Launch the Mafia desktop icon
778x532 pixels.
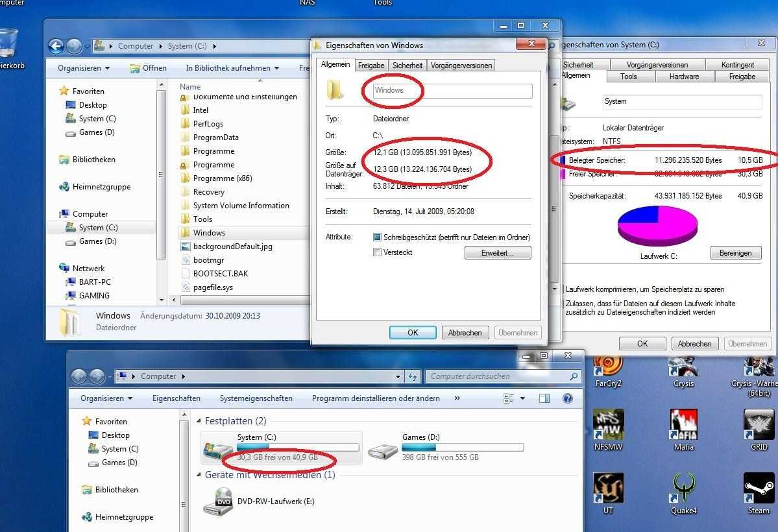tap(683, 429)
